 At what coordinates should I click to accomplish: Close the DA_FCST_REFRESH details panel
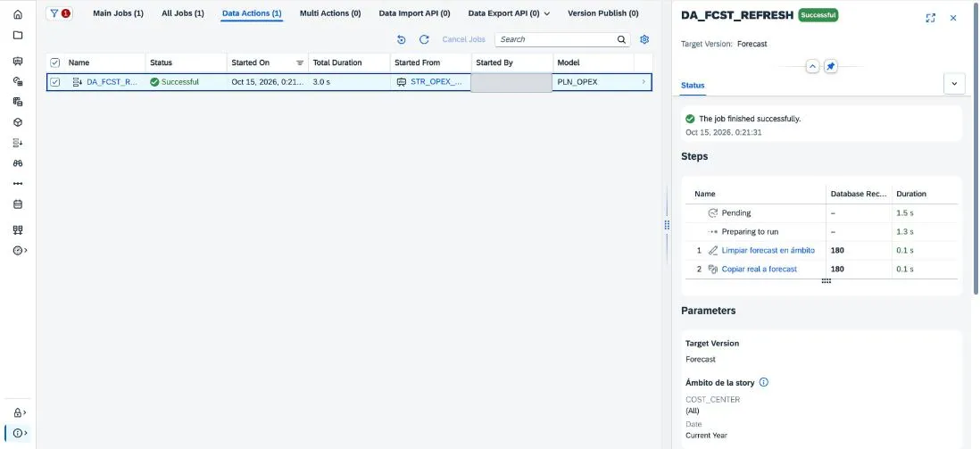pos(953,18)
